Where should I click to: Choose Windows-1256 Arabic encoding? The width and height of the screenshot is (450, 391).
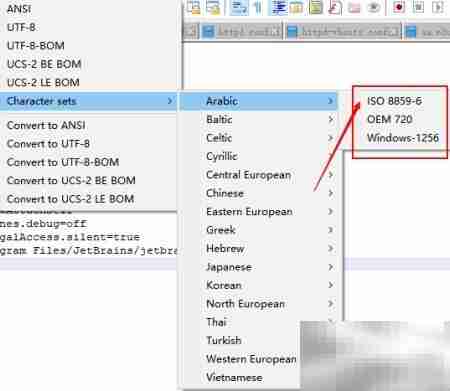[403, 138]
